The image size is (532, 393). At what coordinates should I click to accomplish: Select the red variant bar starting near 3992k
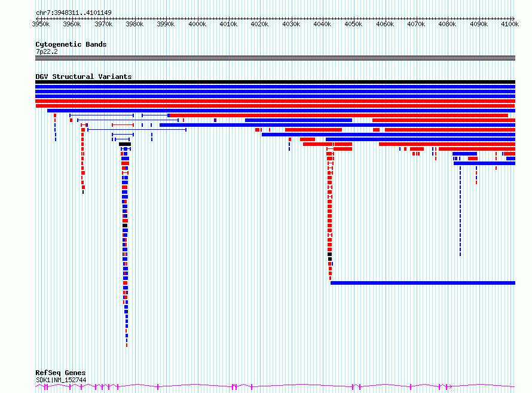point(338,115)
